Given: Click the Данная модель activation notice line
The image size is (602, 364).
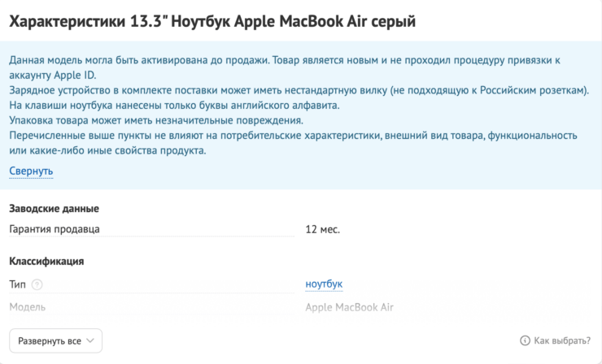Looking at the screenshot, I should pos(285,60).
